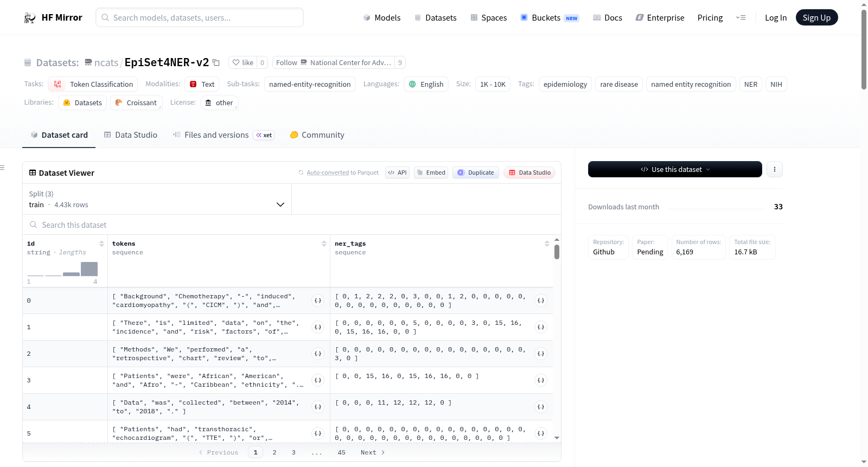Focus the models, datasets, users search box
This screenshot has height=467, width=868.
coord(200,17)
